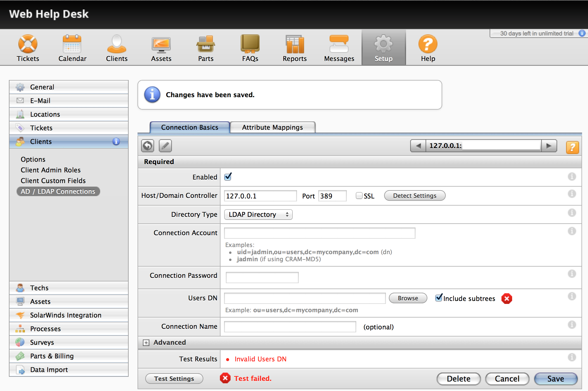588x391 pixels.
Task: Open the Reports module
Action: 295,48
